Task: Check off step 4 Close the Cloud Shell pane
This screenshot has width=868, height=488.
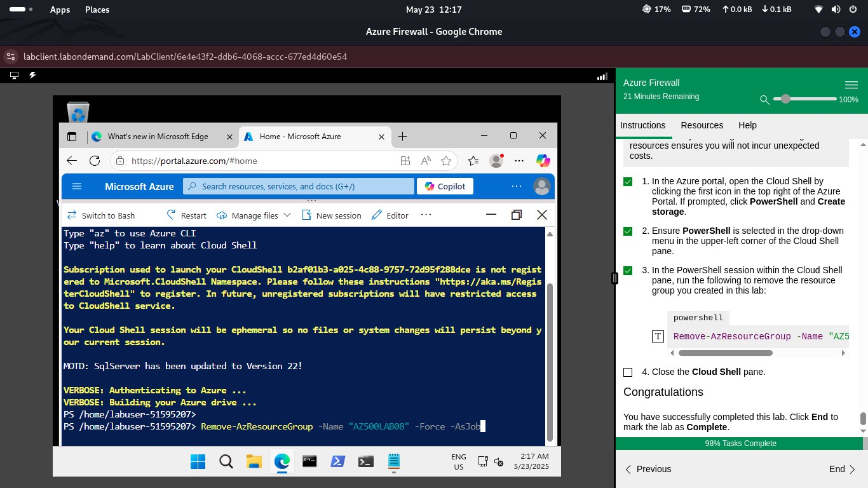Action: [628, 372]
